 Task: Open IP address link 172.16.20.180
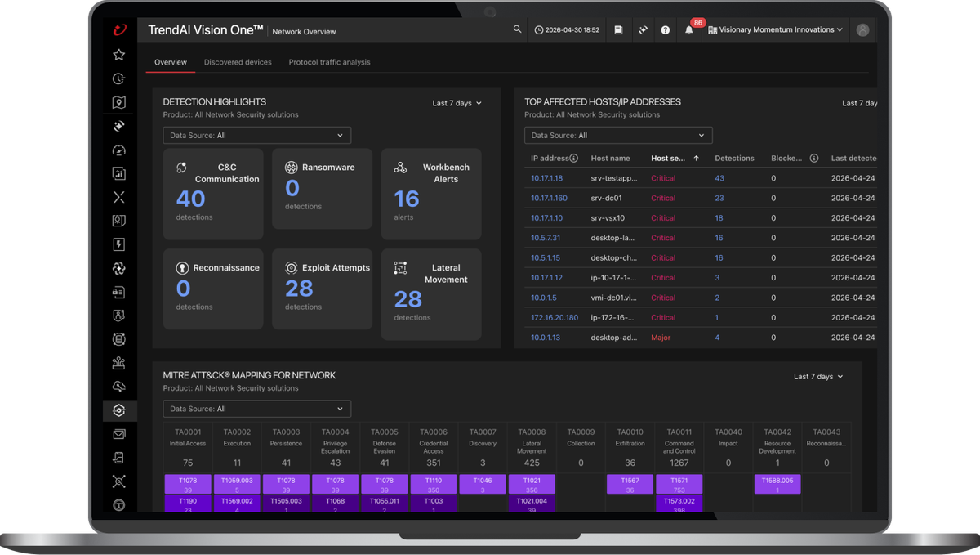555,317
